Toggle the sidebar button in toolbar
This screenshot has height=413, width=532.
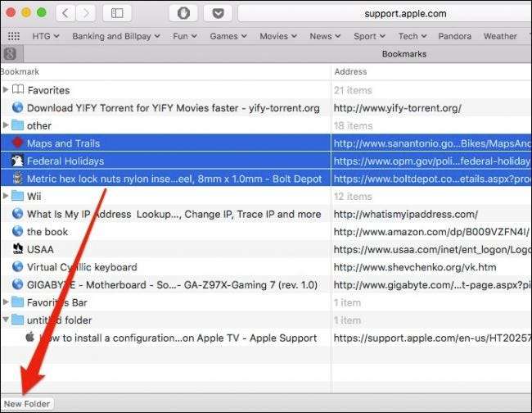click(x=117, y=13)
